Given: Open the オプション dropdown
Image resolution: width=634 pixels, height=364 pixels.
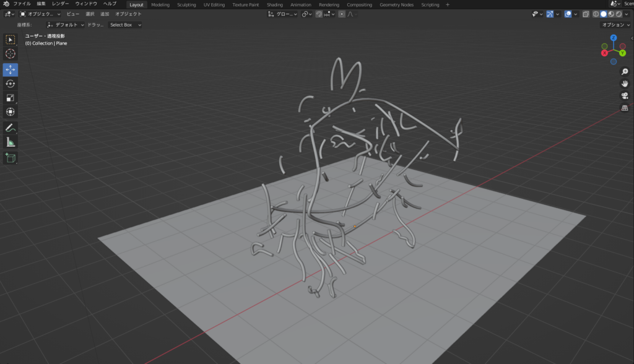Looking at the screenshot, I should point(616,25).
